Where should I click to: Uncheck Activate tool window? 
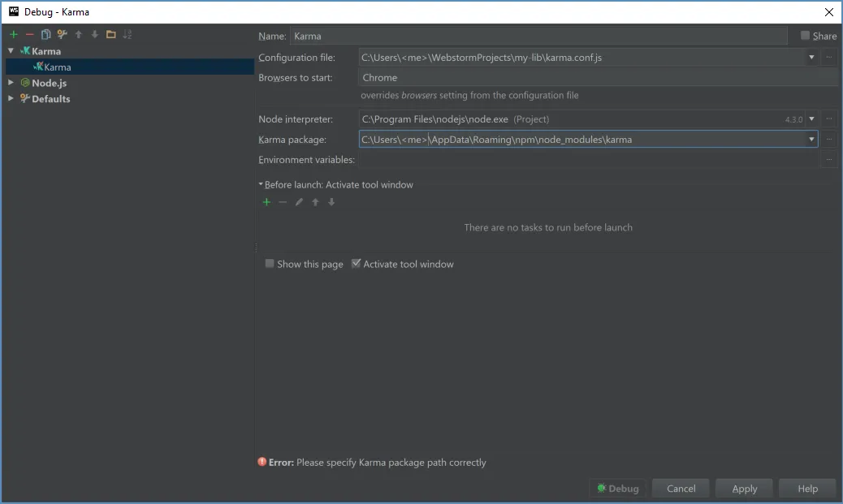click(x=356, y=263)
